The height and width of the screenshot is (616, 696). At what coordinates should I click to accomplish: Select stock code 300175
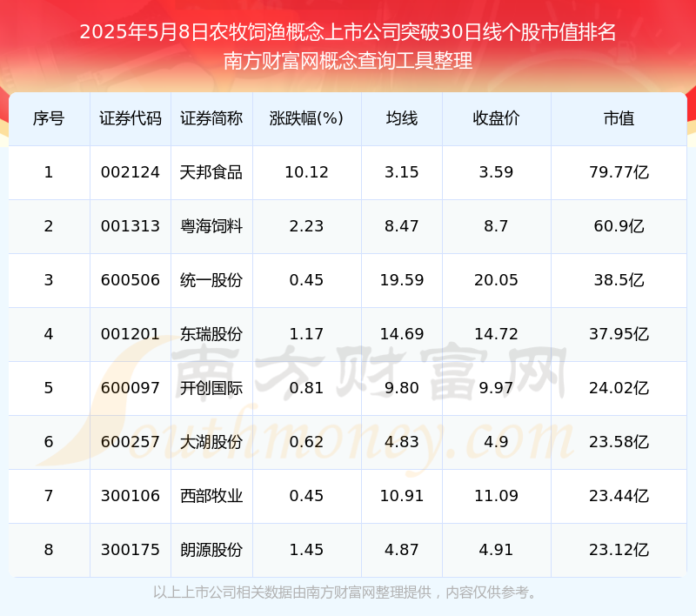coord(130,550)
